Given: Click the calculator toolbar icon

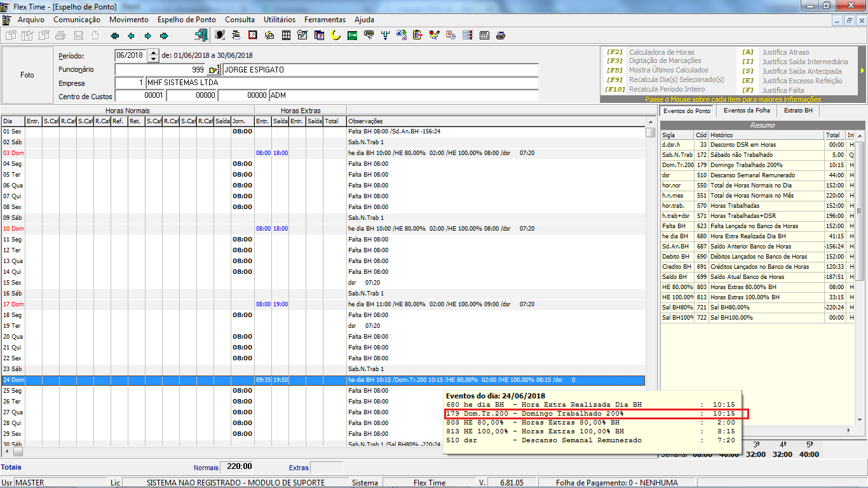Looking at the screenshot, I should pyautogui.click(x=484, y=36).
